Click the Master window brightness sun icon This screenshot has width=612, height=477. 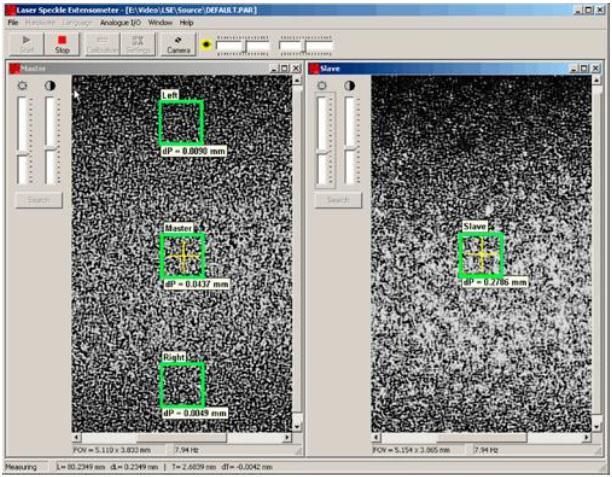pos(22,85)
